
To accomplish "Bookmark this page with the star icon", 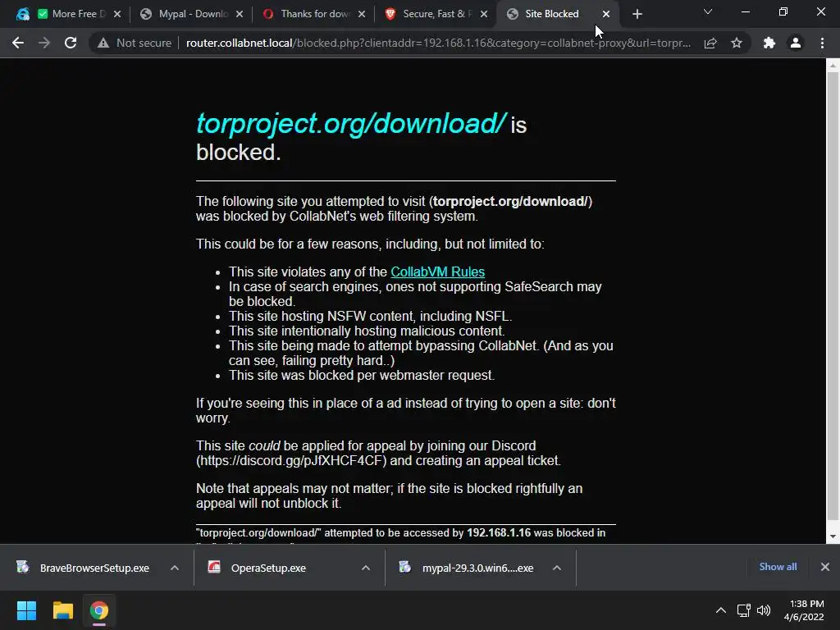I will (x=737, y=43).
